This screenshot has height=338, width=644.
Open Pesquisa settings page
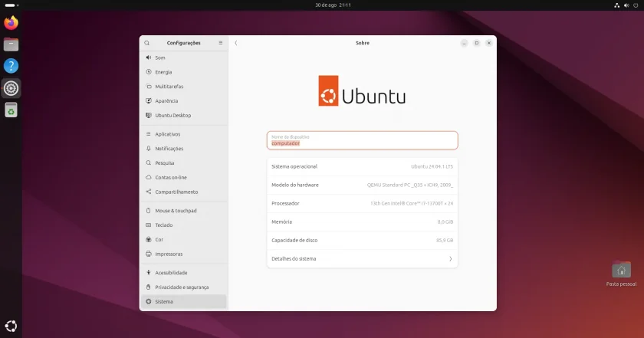point(183,162)
